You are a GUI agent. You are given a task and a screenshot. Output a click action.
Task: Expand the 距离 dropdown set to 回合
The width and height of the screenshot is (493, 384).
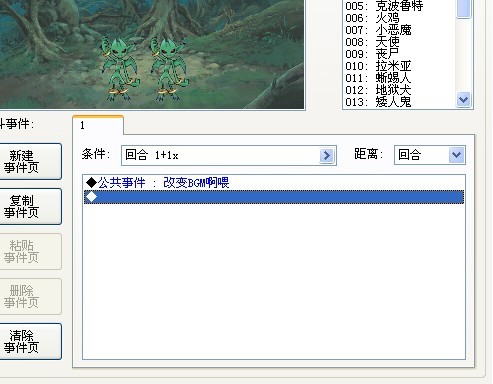coord(457,155)
